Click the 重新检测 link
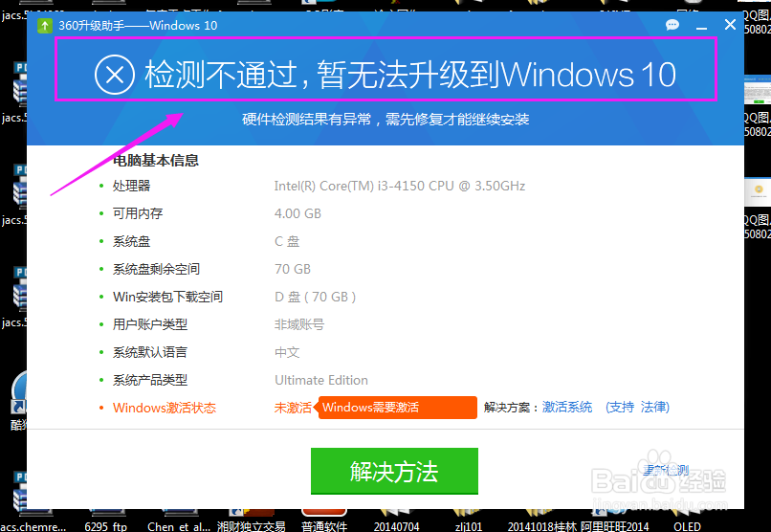The height and width of the screenshot is (532, 771). [666, 470]
